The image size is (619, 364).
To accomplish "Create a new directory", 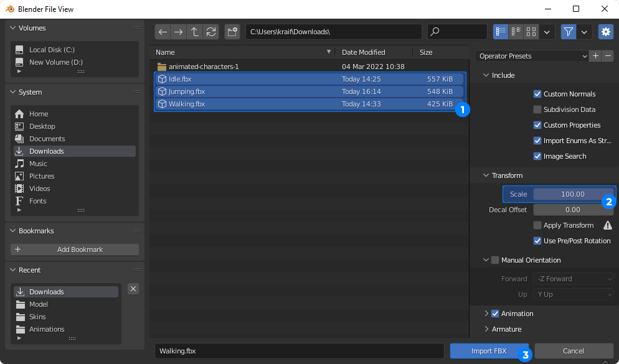I will click(x=232, y=32).
